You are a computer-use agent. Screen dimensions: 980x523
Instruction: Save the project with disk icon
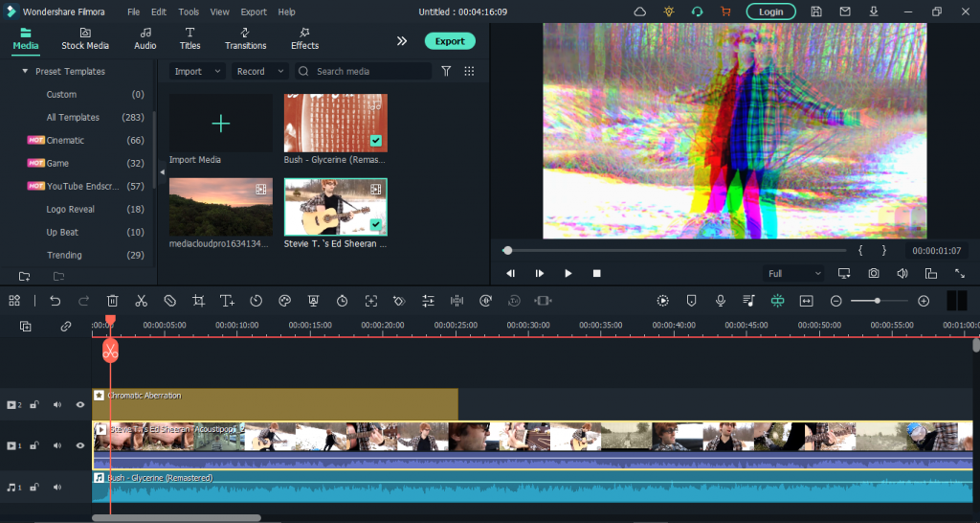816,11
